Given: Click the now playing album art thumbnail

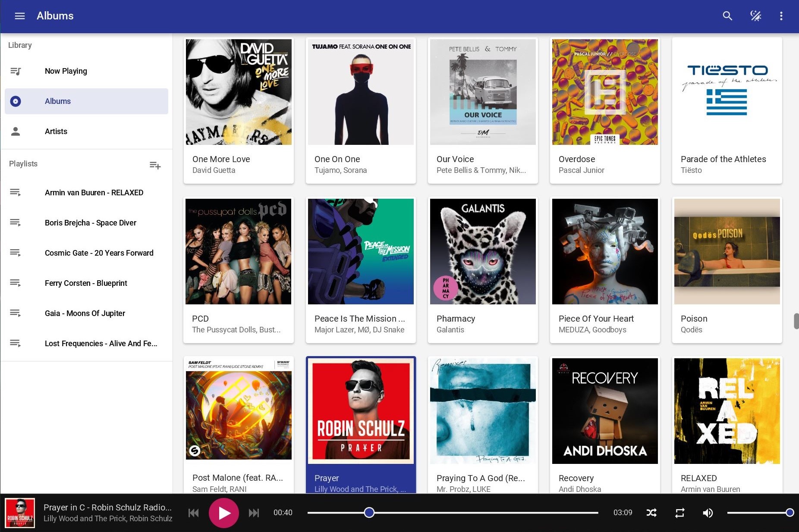Looking at the screenshot, I should (x=20, y=513).
